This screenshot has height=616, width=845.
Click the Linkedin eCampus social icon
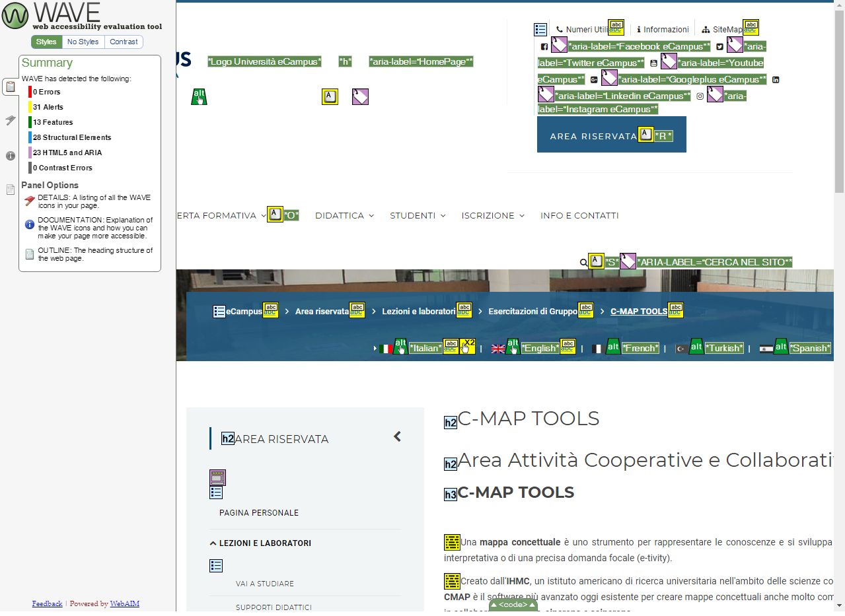(776, 80)
